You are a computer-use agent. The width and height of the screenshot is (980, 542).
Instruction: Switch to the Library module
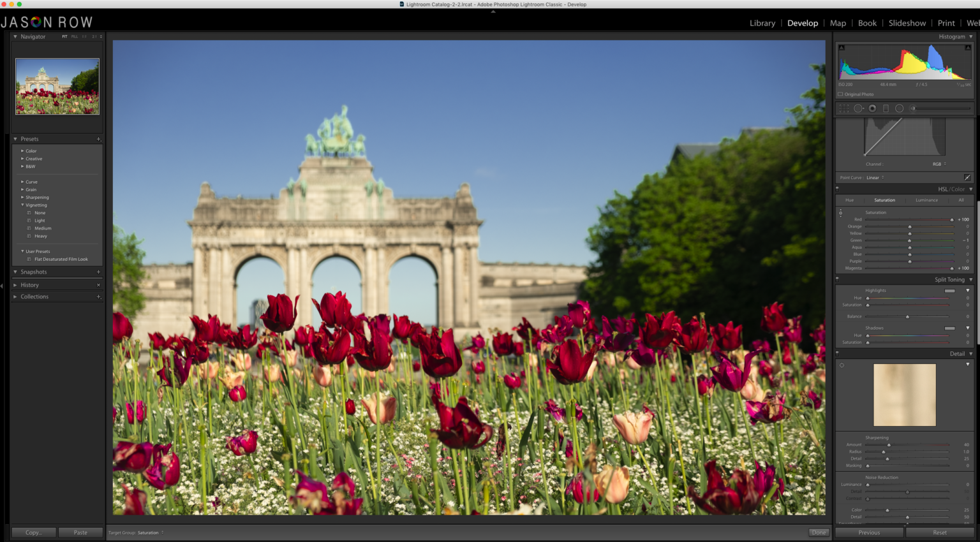[x=762, y=23]
